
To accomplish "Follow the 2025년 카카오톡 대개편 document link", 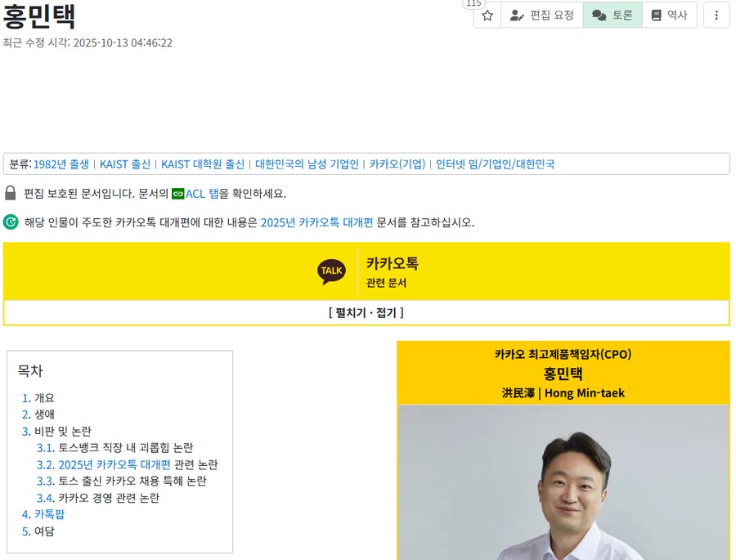I will [316, 222].
